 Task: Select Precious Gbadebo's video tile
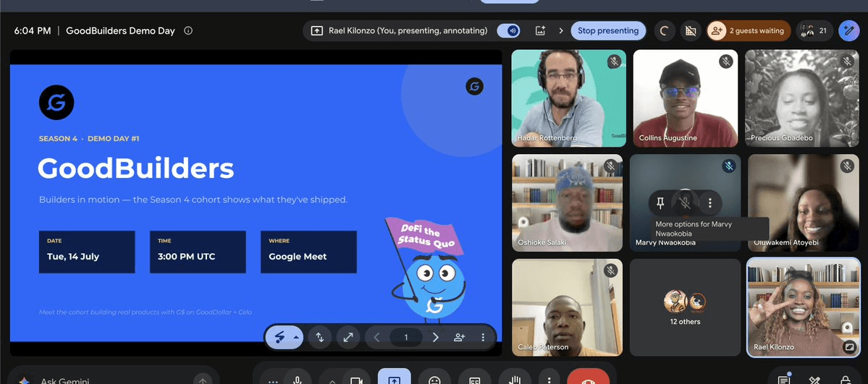[x=801, y=98]
